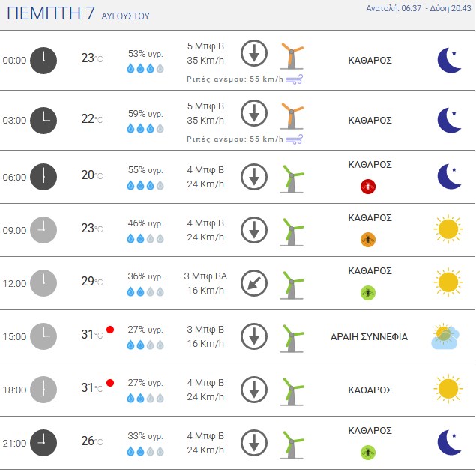Click the ΑΡΑΙΗ ΣΥΝΝΕΦΙΑ label

tap(369, 336)
